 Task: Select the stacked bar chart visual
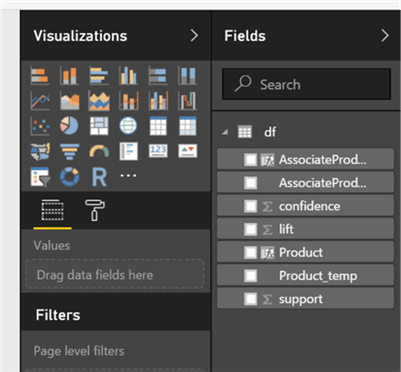click(x=40, y=75)
